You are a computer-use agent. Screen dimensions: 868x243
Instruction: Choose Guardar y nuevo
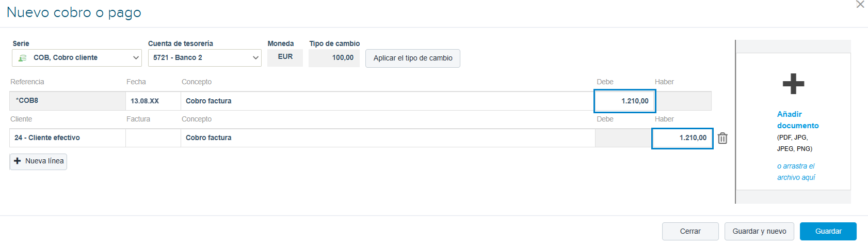click(759, 232)
